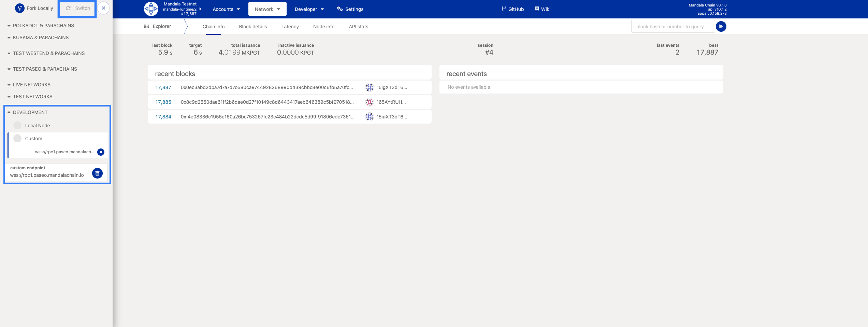
Task: Switch to Chain info tab
Action: [x=214, y=27]
